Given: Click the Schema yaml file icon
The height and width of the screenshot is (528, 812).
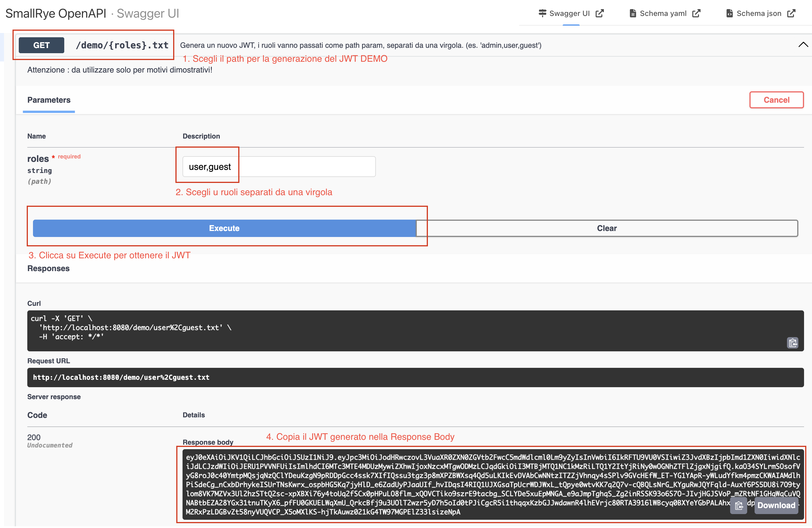Looking at the screenshot, I should point(633,13).
